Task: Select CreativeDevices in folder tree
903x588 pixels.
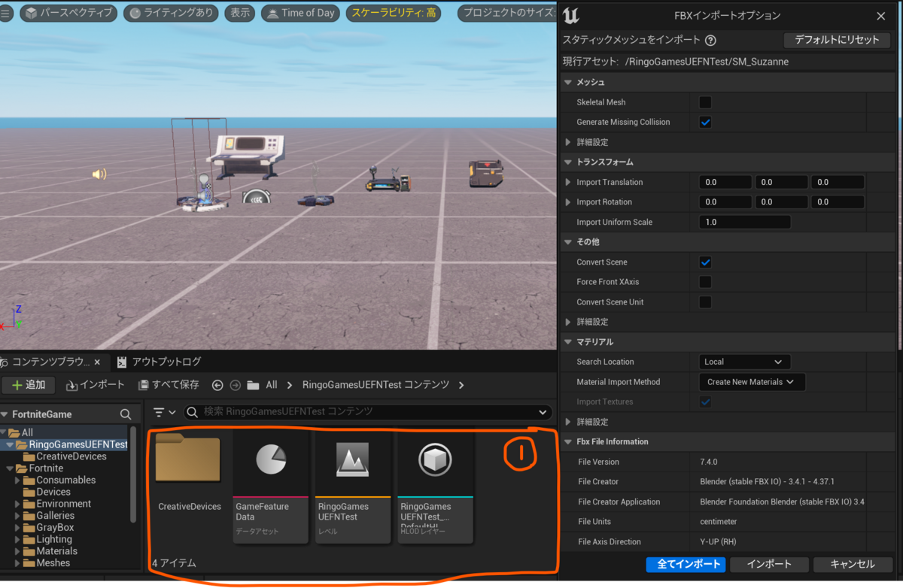Action: 71,456
